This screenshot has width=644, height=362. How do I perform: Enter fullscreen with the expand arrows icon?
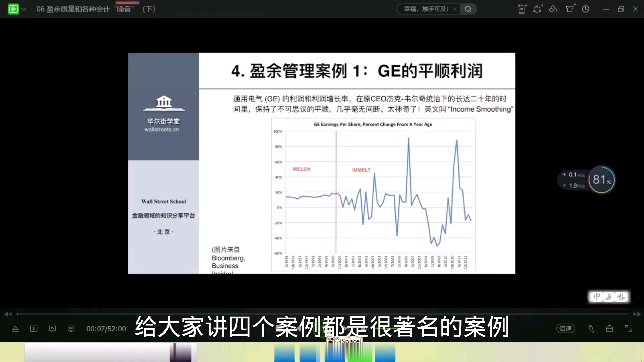tap(628, 328)
